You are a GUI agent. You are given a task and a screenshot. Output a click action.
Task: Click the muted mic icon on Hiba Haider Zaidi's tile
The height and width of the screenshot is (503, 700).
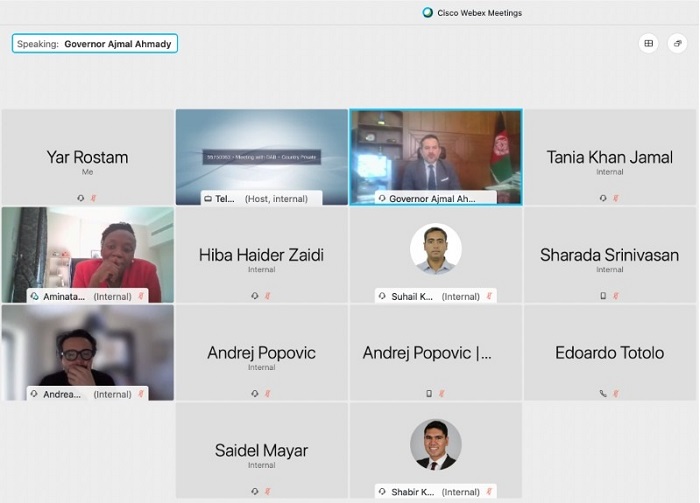[268, 296]
